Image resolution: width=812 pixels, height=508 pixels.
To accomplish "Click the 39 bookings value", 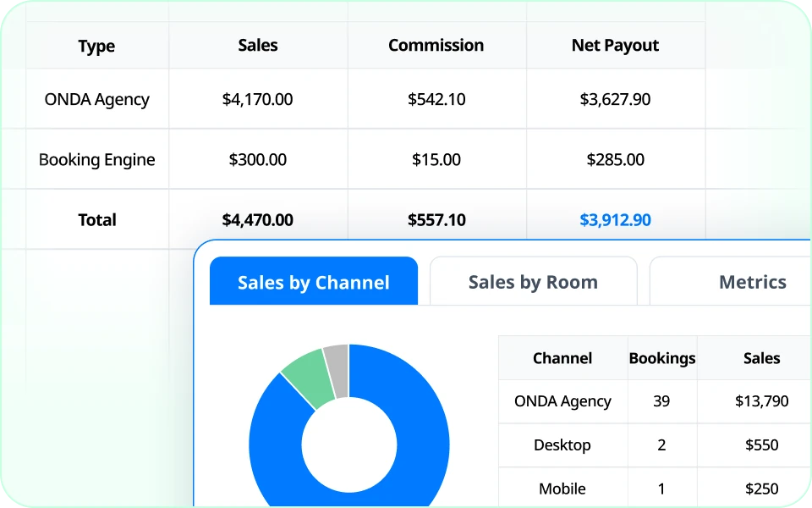I will [661, 401].
